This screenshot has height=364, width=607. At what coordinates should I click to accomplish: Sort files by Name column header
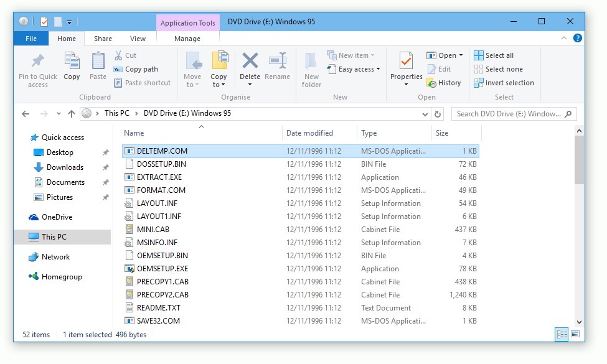(x=201, y=133)
